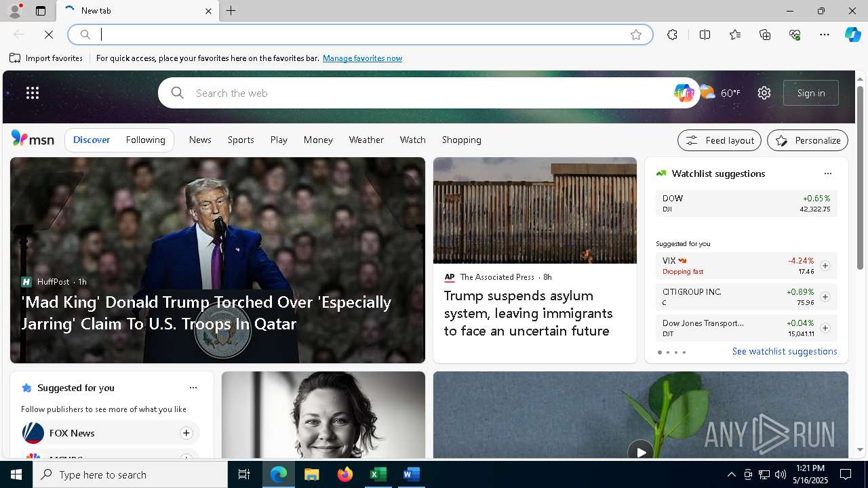
Task: Open Task View in taskbar
Action: click(x=244, y=474)
